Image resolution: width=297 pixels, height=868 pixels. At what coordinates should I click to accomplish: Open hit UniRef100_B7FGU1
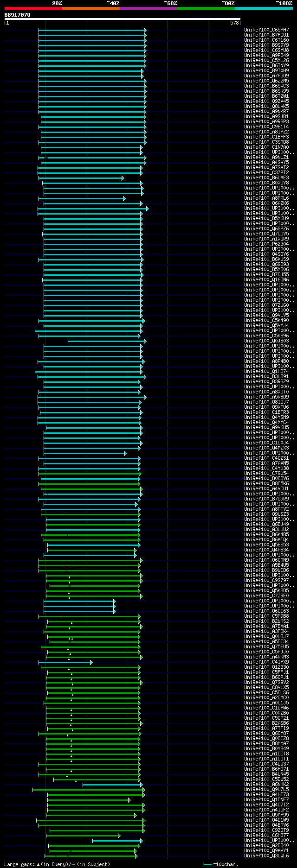[x=266, y=35]
